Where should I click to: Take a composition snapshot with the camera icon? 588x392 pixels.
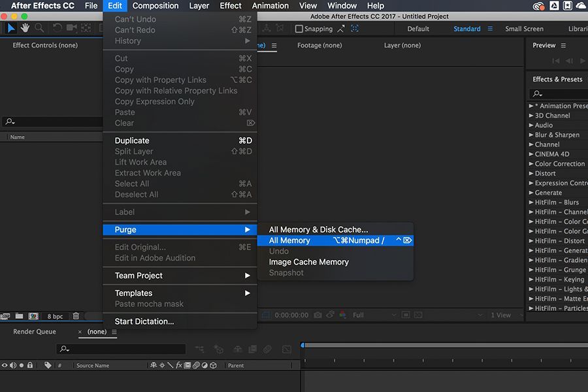[318, 315]
